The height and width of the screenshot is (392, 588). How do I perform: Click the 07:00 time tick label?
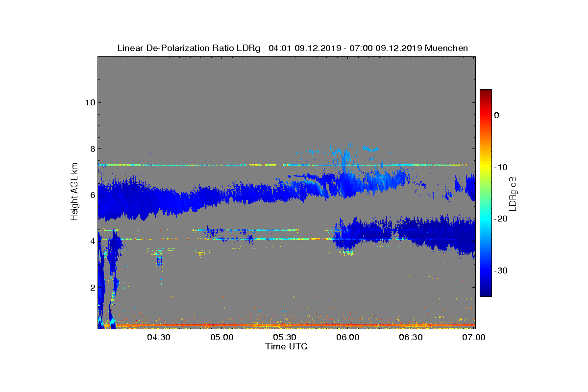[474, 338]
